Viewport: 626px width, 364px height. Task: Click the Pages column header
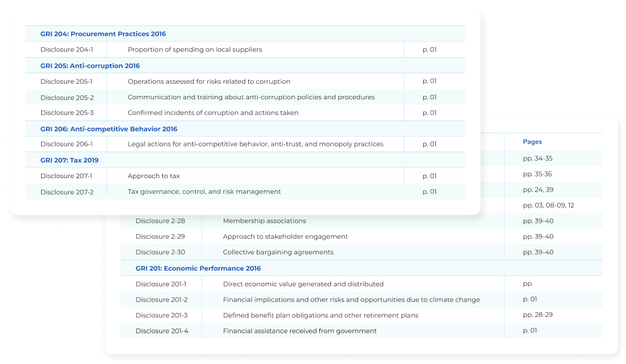tap(532, 141)
